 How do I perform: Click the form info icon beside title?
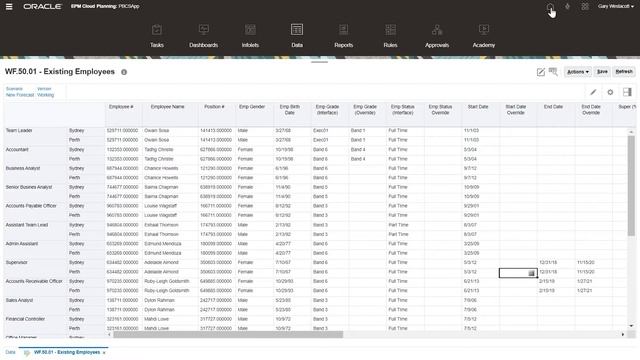(x=124, y=72)
